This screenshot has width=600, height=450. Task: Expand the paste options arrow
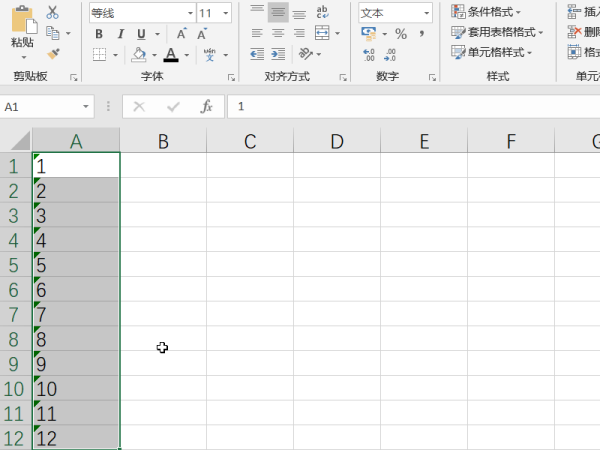(24, 57)
